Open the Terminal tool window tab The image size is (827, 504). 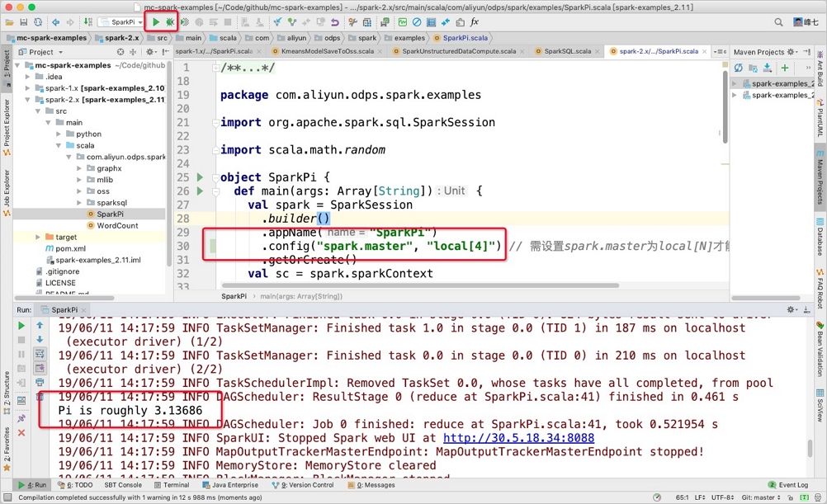coord(172,485)
